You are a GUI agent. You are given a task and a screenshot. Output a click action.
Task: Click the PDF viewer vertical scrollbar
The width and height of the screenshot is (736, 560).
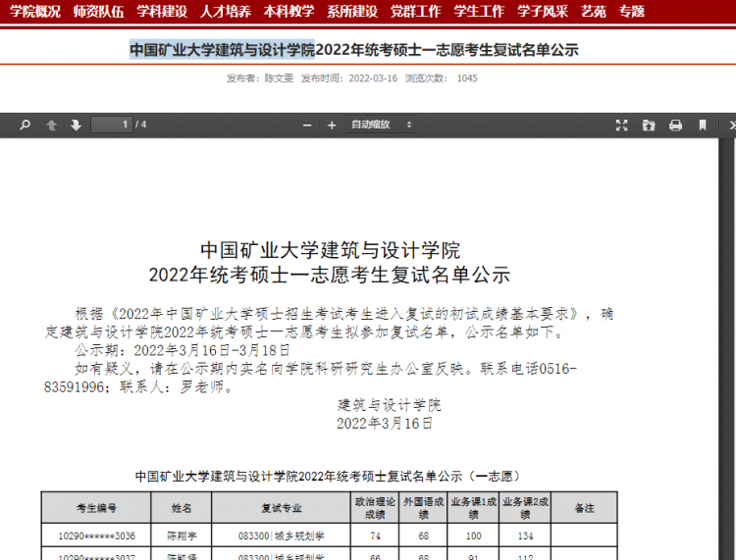(x=727, y=349)
